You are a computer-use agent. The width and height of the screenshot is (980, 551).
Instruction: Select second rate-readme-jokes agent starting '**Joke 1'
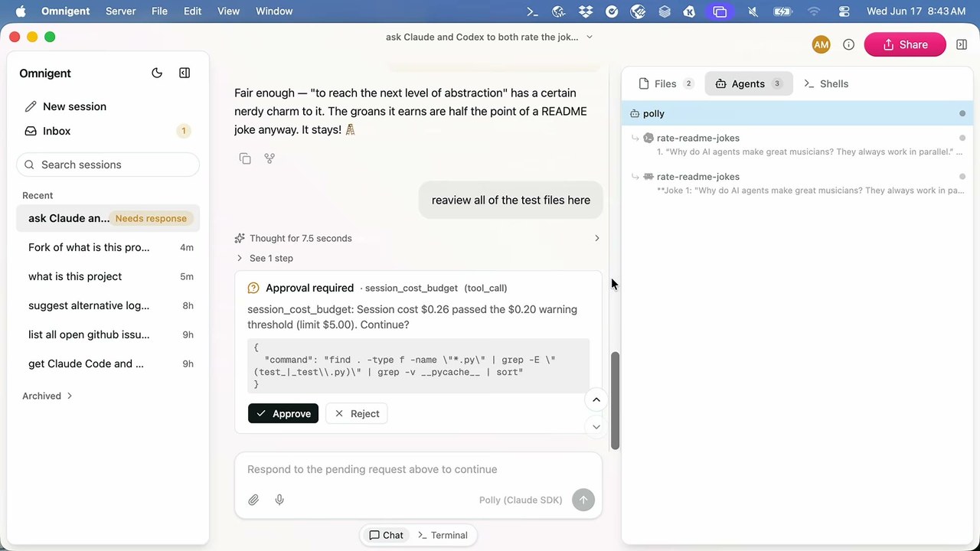pyautogui.click(x=797, y=184)
